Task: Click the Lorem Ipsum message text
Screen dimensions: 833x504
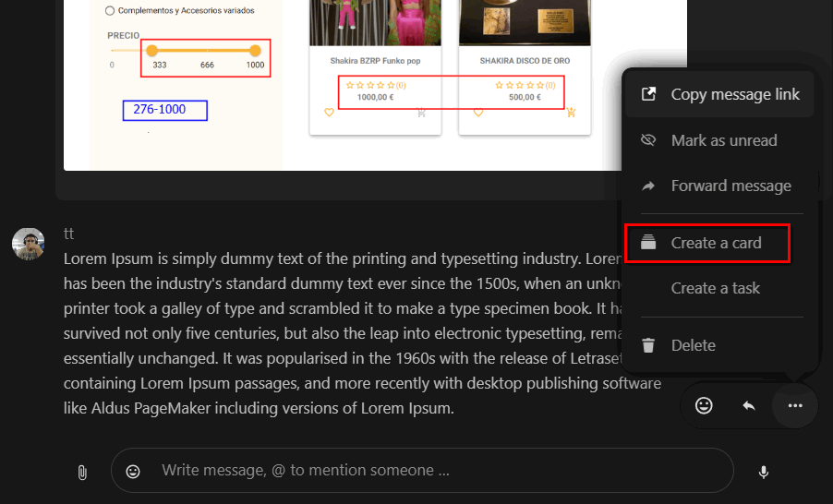Action: pos(362,333)
